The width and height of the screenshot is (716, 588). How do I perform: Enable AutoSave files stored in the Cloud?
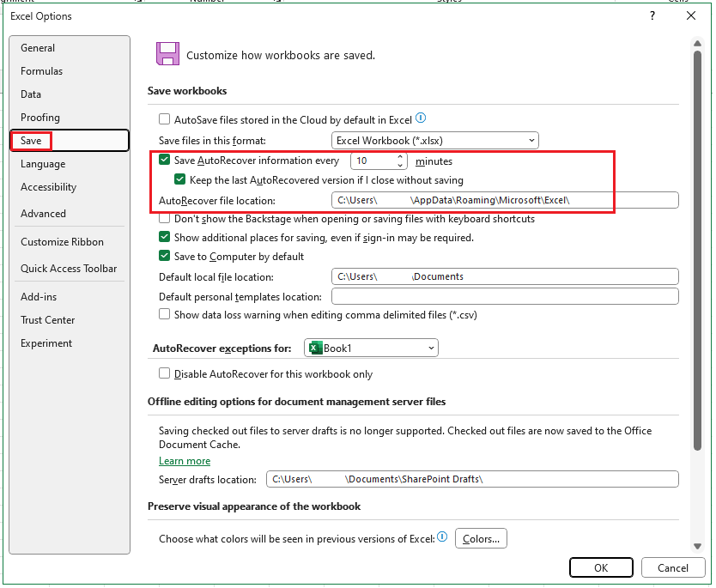click(164, 119)
